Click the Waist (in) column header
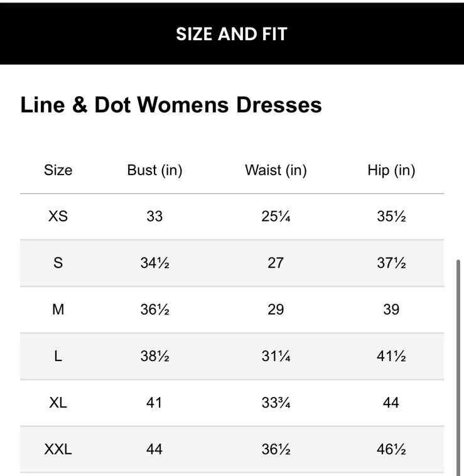 (276, 170)
